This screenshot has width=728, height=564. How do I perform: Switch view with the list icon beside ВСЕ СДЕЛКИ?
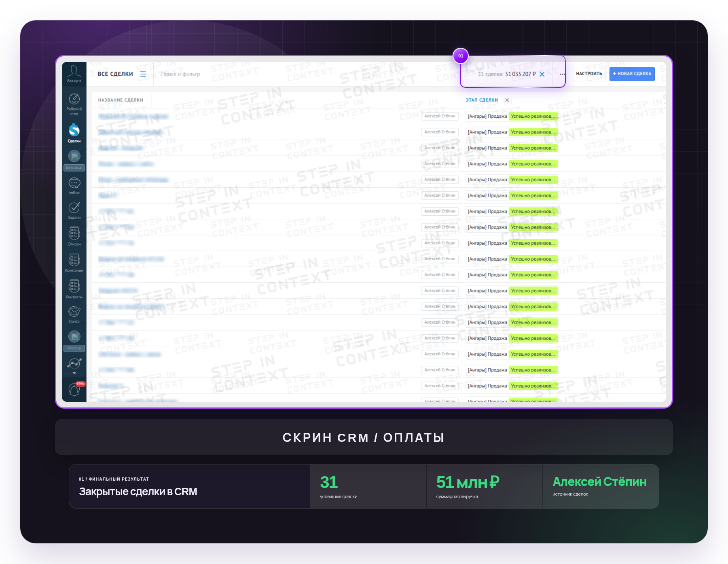(143, 74)
